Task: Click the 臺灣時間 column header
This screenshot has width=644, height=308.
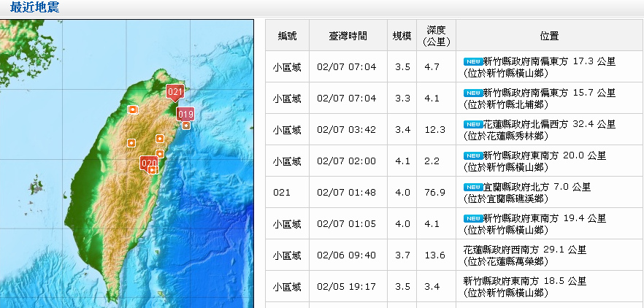Action: (x=348, y=36)
